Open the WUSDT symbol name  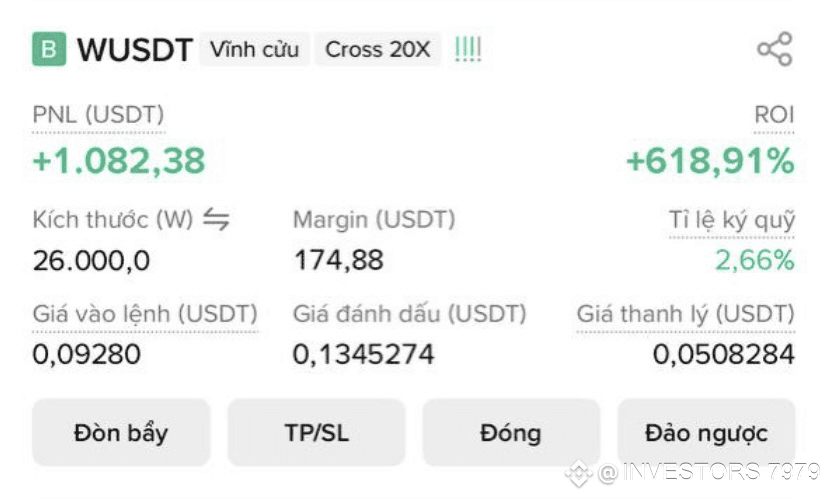[x=135, y=50]
